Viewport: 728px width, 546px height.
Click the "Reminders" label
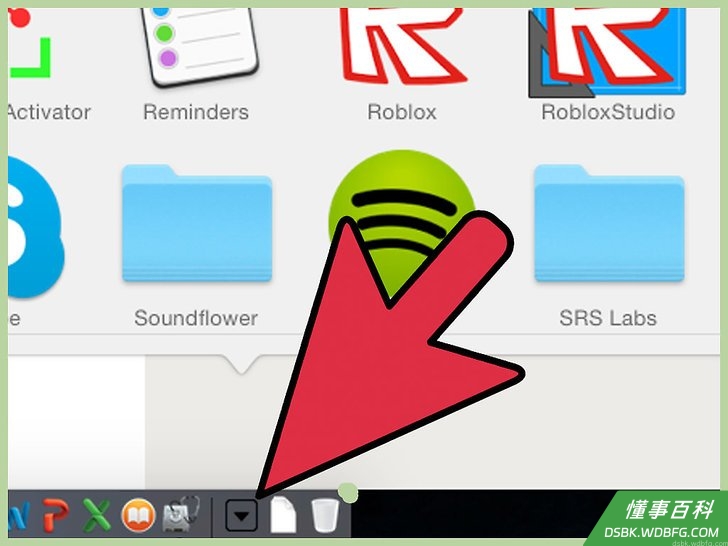[x=196, y=112]
